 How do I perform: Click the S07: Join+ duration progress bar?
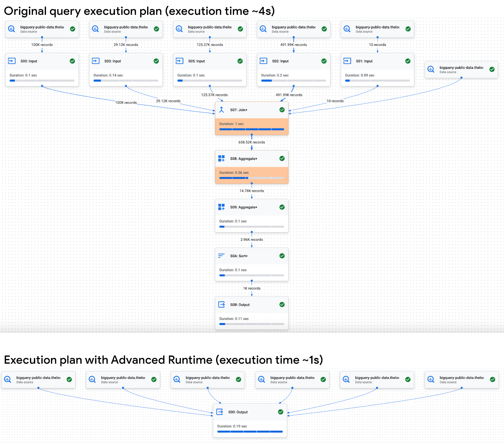252,129
